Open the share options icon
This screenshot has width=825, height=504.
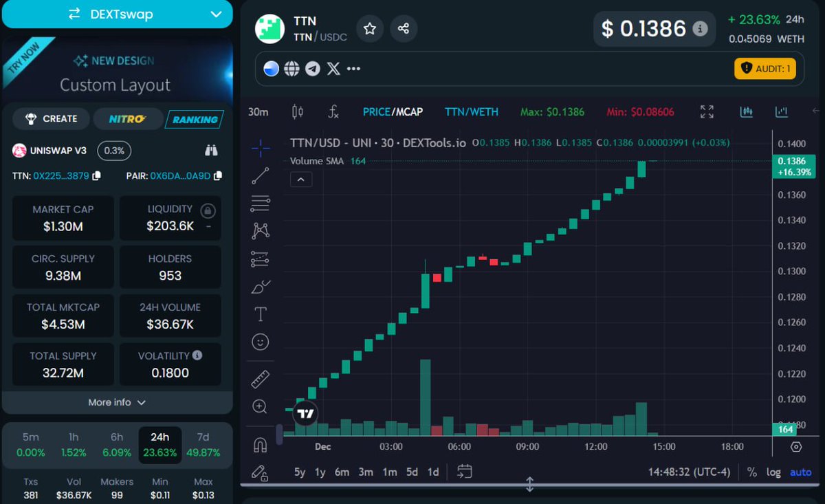(404, 29)
